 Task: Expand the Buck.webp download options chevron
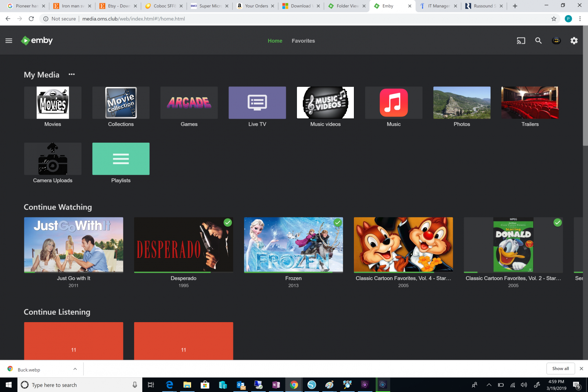point(75,369)
